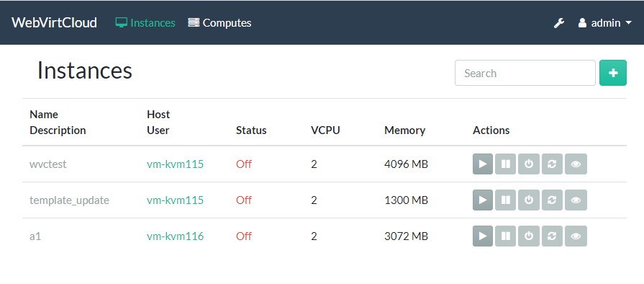This screenshot has width=644, height=284.
Task: Open the wvctest instance link
Action: [x=48, y=164]
